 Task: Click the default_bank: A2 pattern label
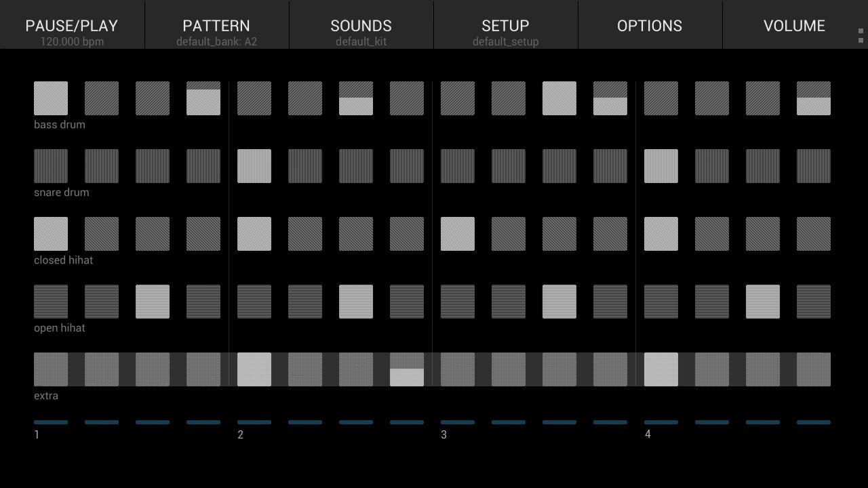(216, 41)
